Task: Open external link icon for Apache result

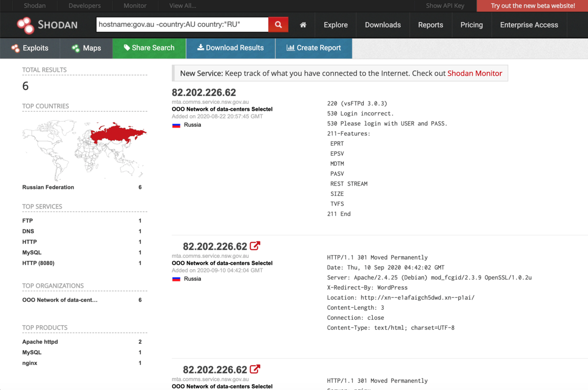Action: pos(255,246)
